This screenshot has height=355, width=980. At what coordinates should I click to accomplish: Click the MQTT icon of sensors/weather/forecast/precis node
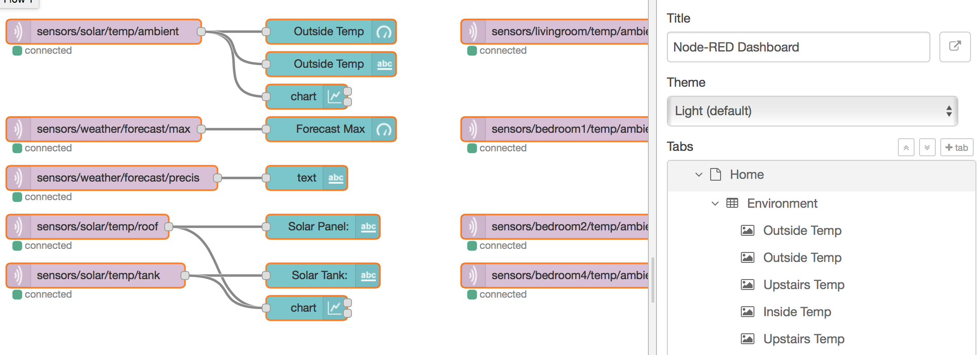coord(18,178)
